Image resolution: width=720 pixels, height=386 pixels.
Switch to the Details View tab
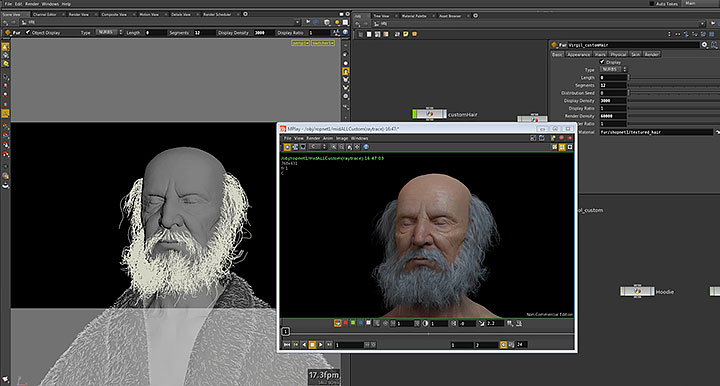click(x=180, y=14)
